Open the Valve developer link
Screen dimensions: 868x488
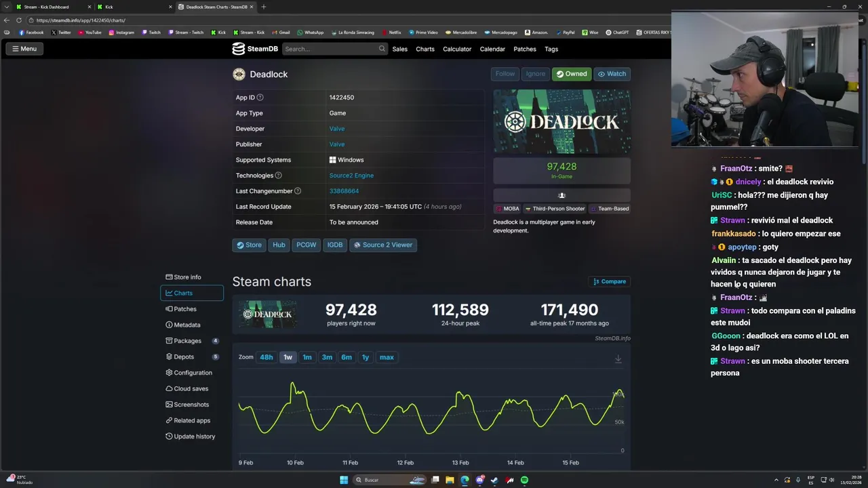click(x=337, y=129)
